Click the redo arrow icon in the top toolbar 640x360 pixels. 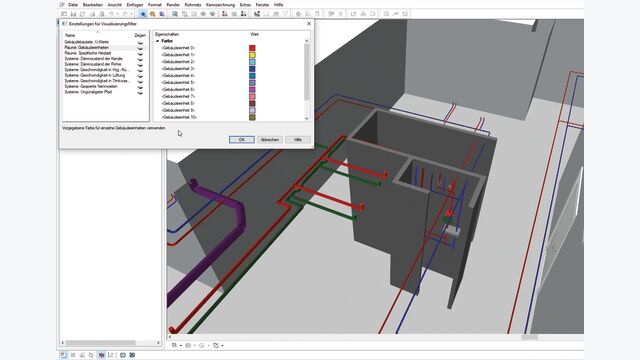point(125,14)
